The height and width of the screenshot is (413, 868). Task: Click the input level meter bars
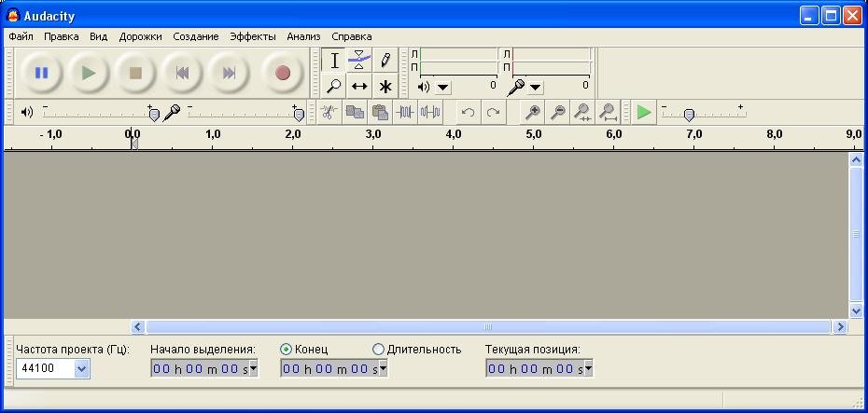pos(552,62)
